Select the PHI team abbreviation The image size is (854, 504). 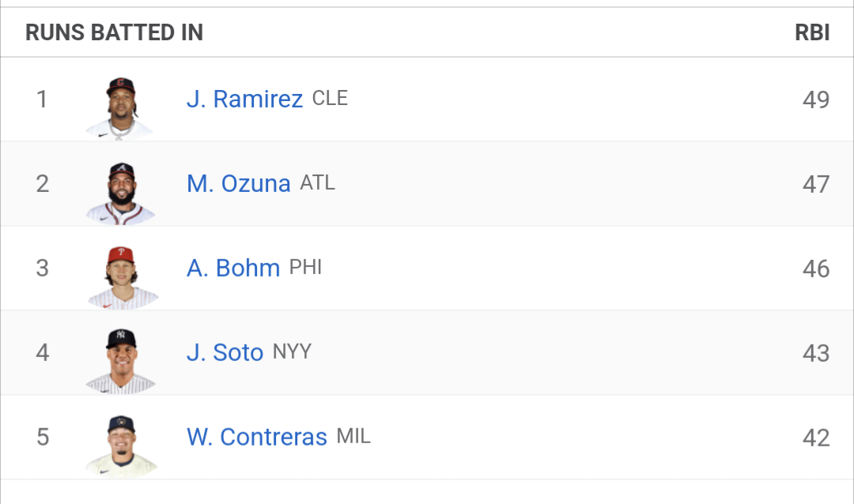305,267
